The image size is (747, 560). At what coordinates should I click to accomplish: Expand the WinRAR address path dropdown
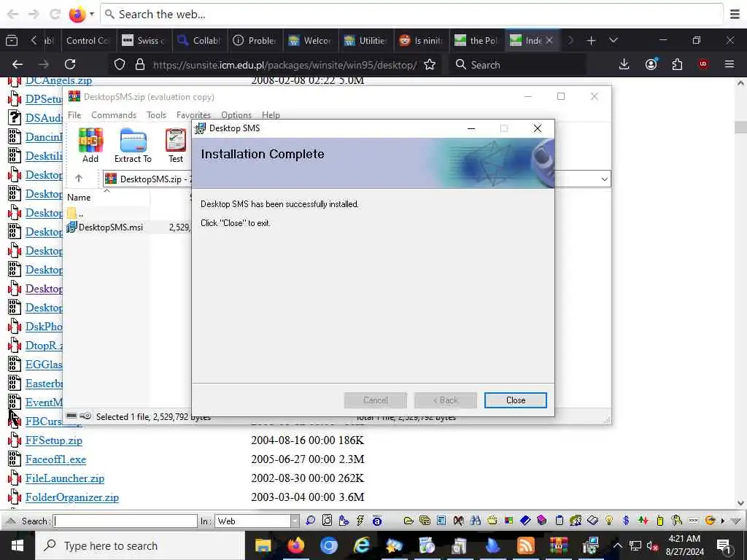click(604, 179)
